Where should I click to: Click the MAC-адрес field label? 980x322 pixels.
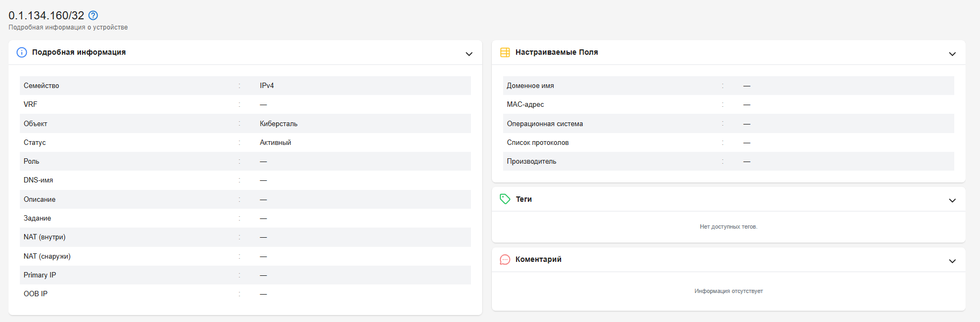[x=525, y=104]
